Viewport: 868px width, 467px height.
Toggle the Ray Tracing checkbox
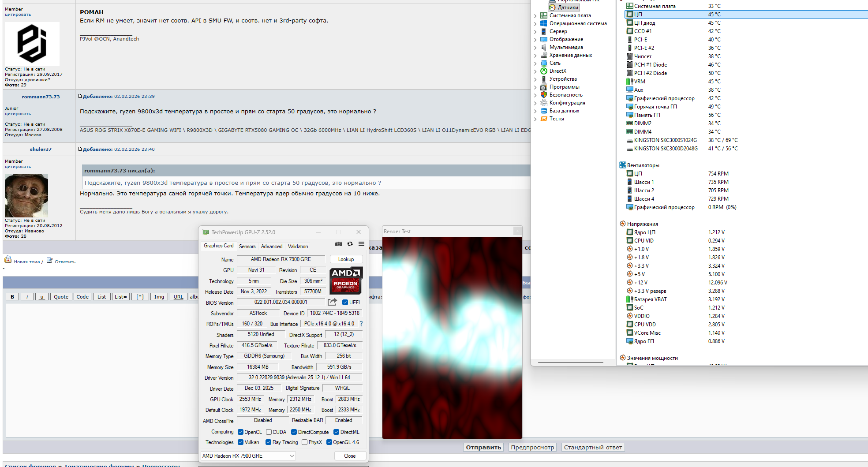(x=268, y=442)
